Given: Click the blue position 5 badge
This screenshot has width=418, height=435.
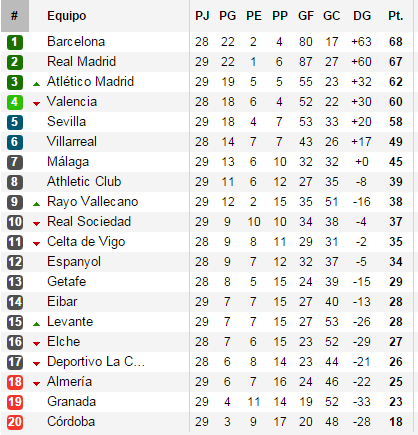Looking at the screenshot, I should pyautogui.click(x=15, y=122).
